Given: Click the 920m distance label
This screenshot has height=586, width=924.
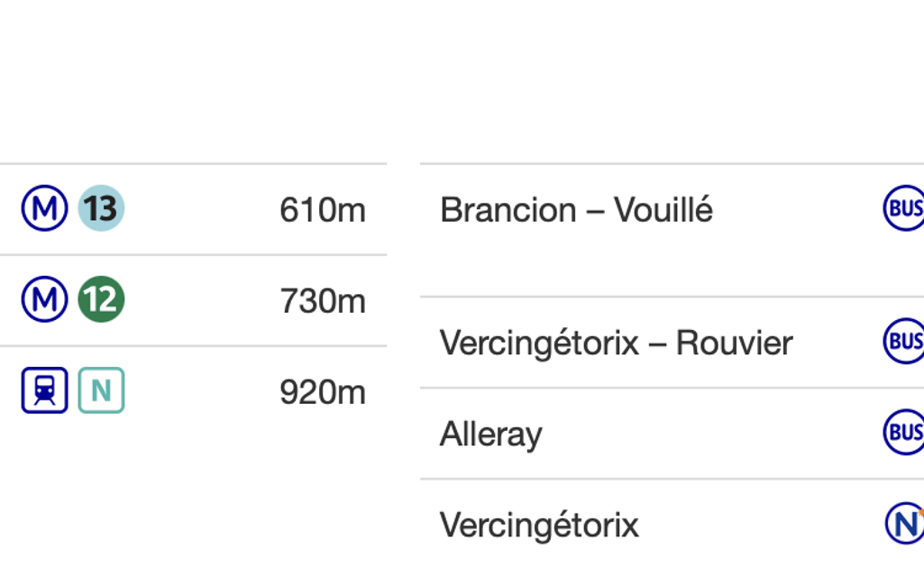Looking at the screenshot, I should click(322, 392).
